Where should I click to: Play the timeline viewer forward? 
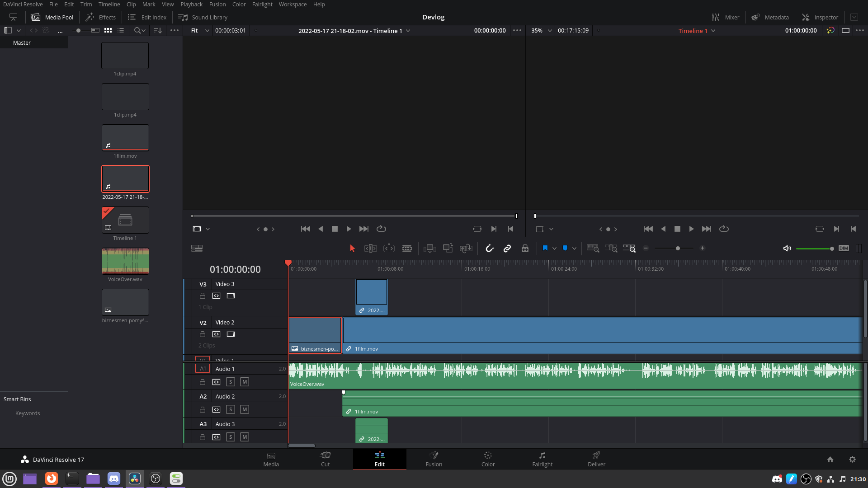tap(691, 229)
